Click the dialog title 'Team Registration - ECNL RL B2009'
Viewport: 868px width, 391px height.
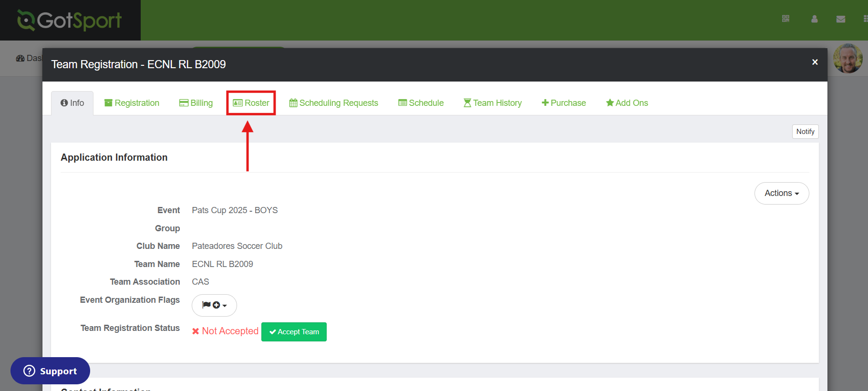[x=138, y=64]
